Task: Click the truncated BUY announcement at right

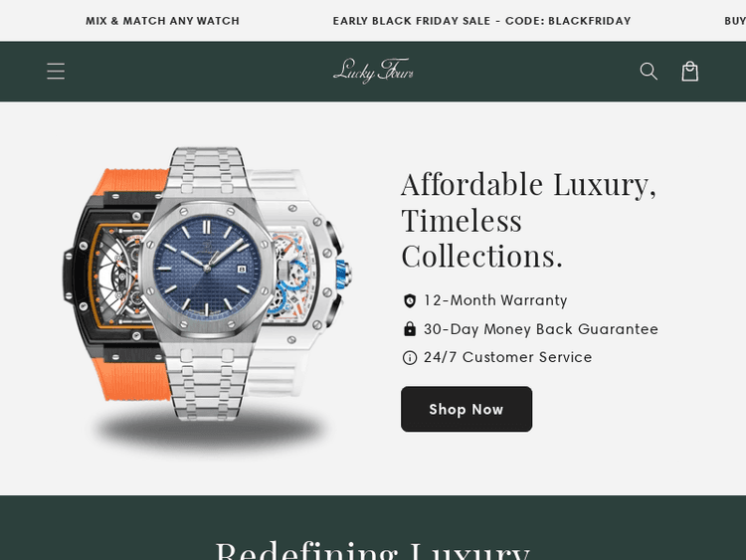Action: [x=735, y=21]
